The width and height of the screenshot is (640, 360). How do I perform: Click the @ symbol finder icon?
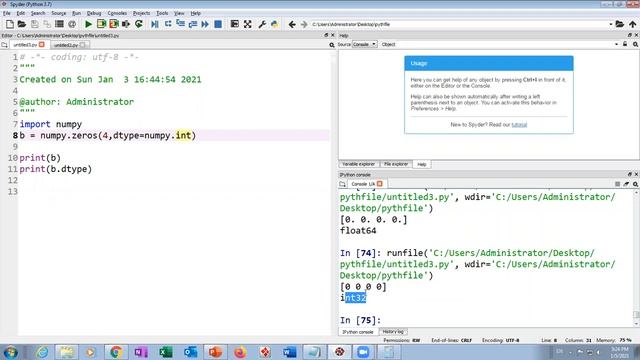(72, 24)
